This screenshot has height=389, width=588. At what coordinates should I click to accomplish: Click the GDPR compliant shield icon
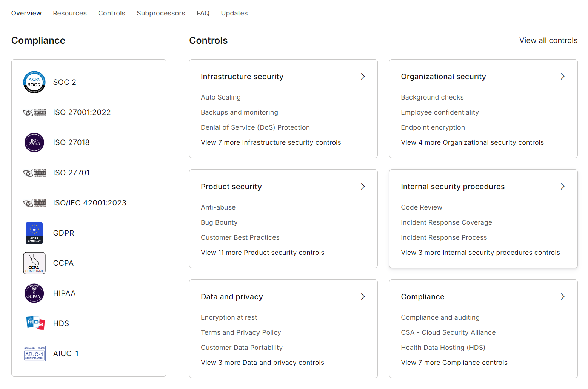[34, 233]
